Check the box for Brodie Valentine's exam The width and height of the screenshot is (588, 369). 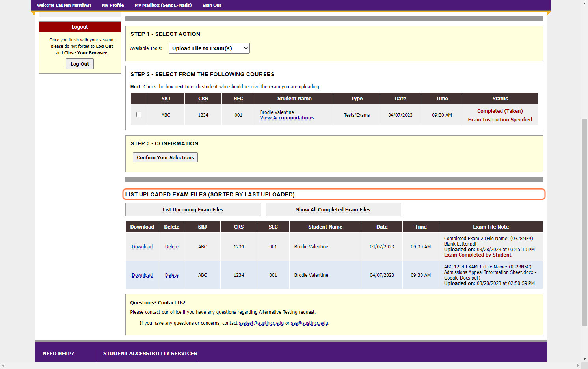139,115
